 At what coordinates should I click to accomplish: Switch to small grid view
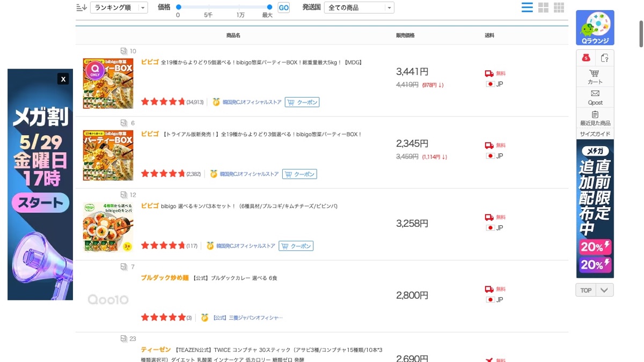559,8
